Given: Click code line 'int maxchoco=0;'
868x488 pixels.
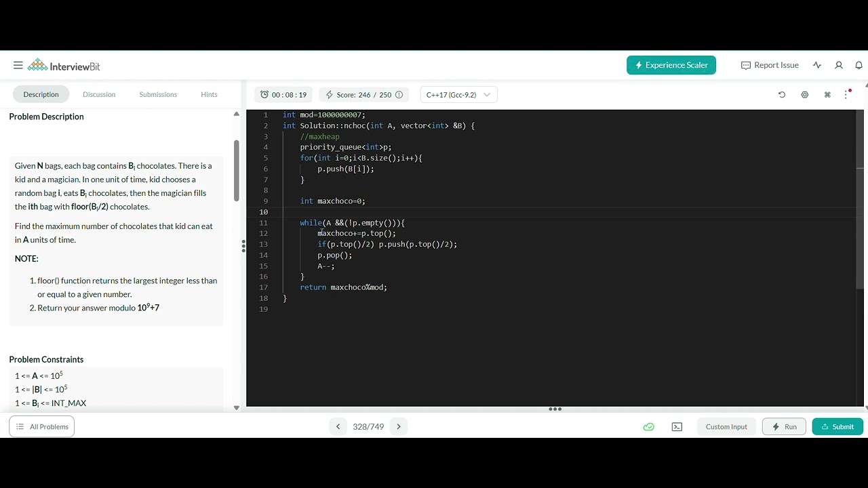Looking at the screenshot, I should [333, 201].
